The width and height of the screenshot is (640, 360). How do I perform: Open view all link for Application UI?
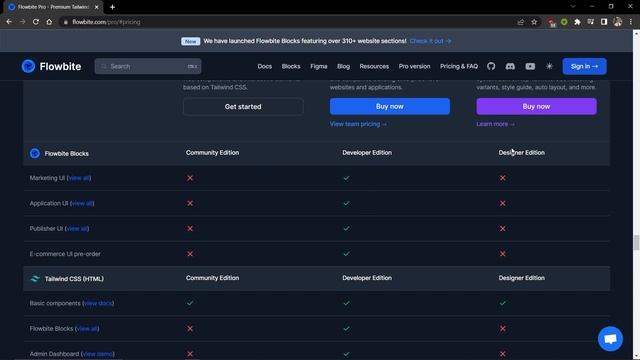tap(82, 203)
